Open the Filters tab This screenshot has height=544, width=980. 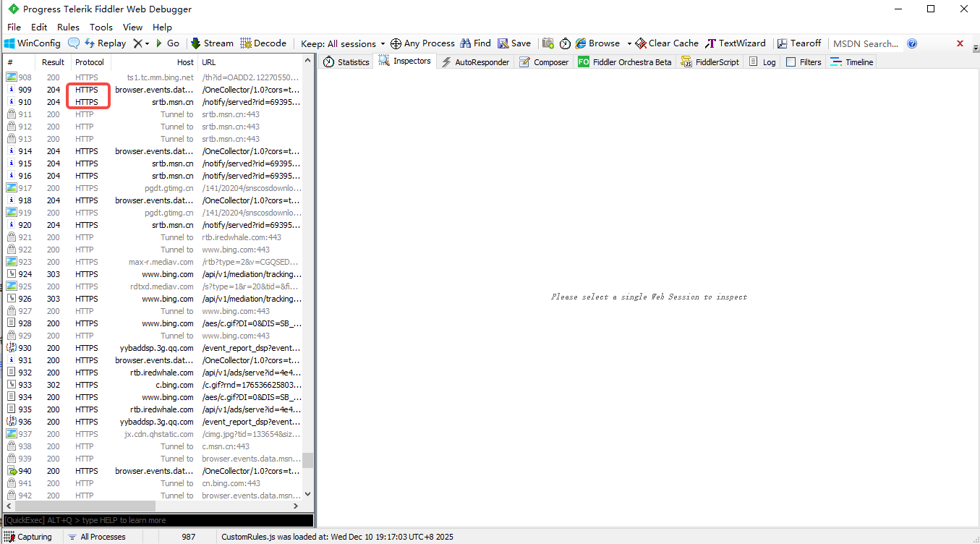pos(804,62)
